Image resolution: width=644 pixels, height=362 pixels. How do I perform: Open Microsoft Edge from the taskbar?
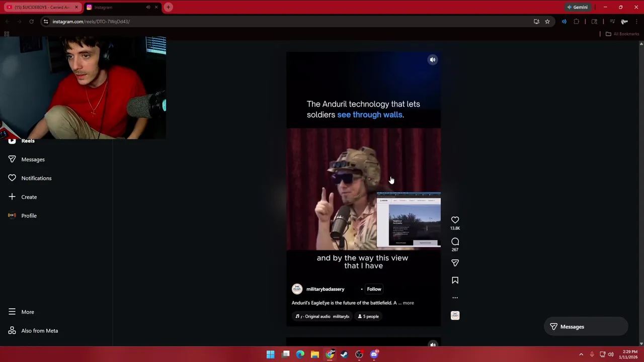[x=300, y=354]
